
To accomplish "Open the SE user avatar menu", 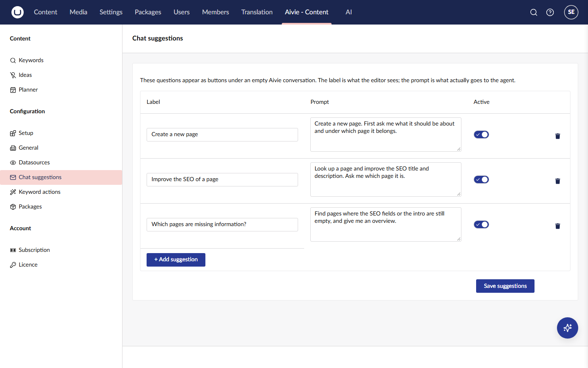I will tap(571, 12).
